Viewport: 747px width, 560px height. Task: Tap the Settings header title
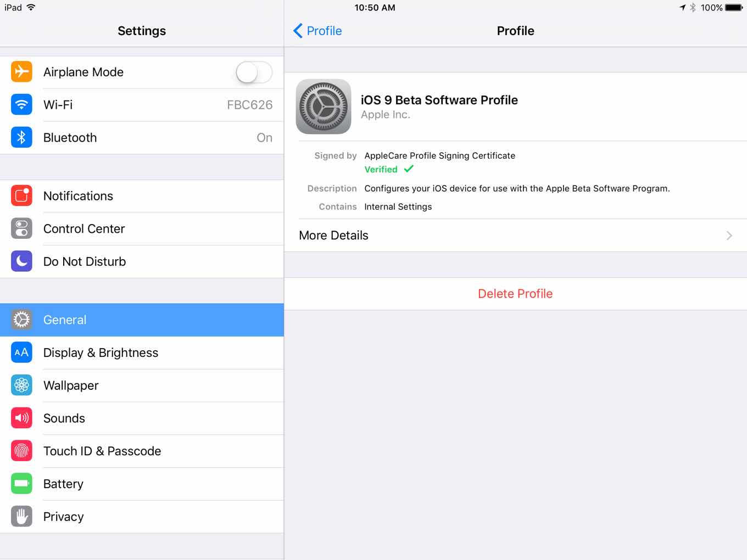pyautogui.click(x=142, y=31)
